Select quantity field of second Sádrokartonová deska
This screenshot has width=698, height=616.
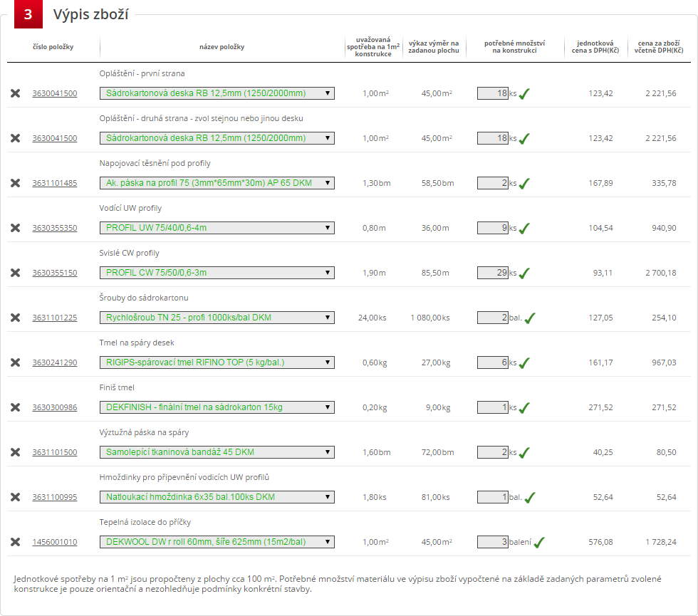pos(493,138)
